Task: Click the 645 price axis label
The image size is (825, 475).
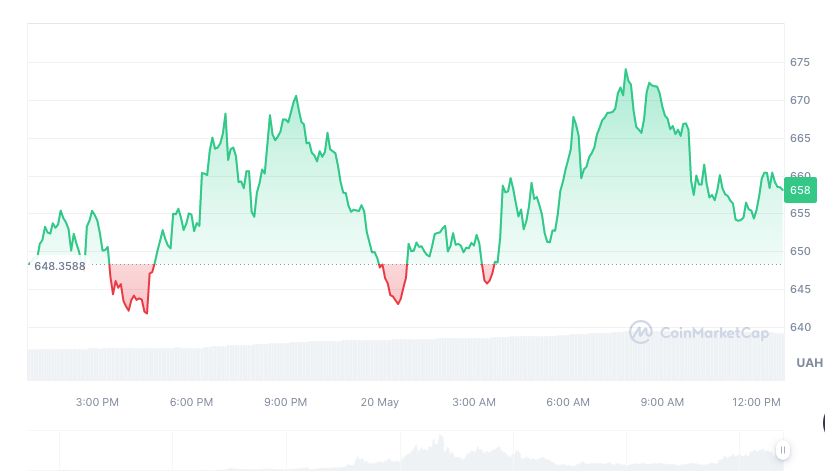Action: (800, 289)
